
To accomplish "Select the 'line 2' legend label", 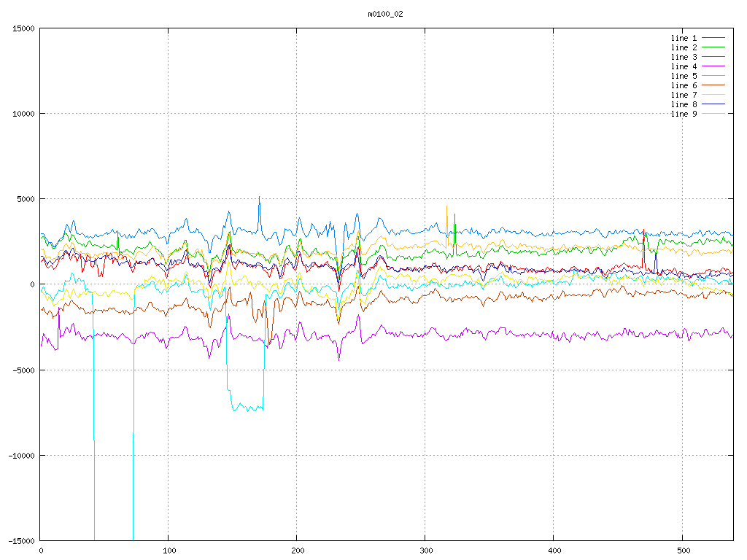I will [x=684, y=47].
